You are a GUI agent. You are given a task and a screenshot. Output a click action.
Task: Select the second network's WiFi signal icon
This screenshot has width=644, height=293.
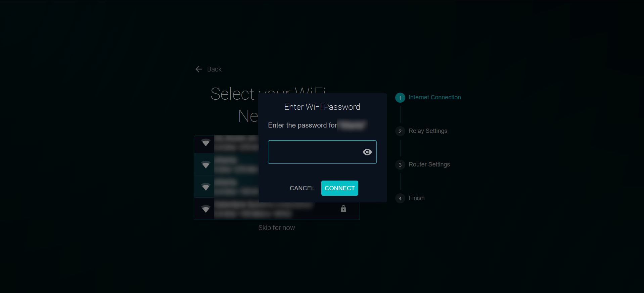pos(206,164)
